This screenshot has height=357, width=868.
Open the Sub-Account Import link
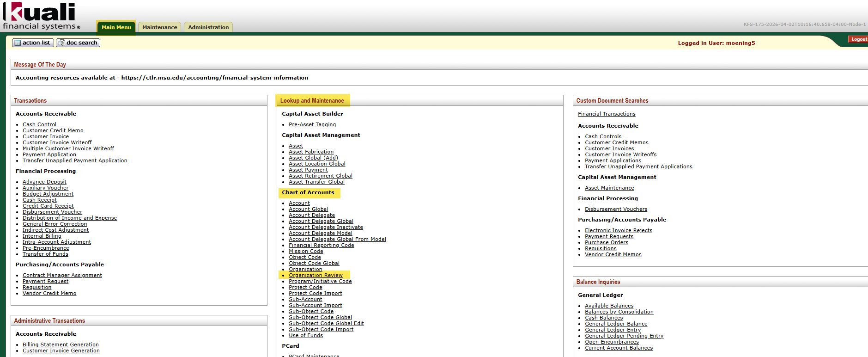(x=316, y=305)
